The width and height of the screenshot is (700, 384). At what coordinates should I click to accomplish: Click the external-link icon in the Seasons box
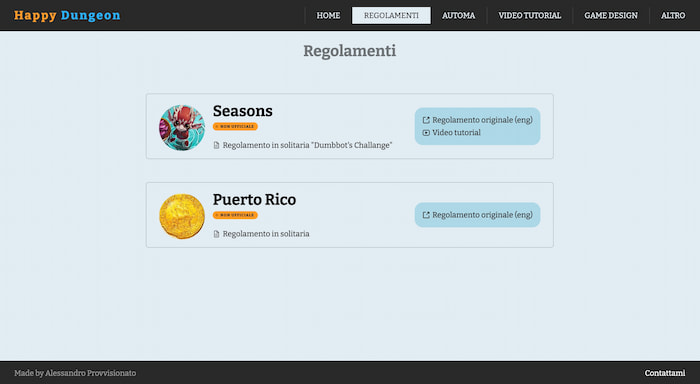(426, 120)
